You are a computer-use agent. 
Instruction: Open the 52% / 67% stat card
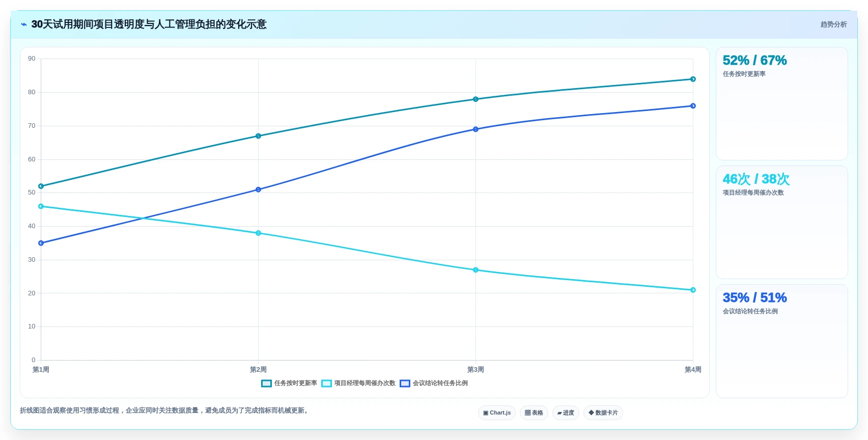click(782, 104)
